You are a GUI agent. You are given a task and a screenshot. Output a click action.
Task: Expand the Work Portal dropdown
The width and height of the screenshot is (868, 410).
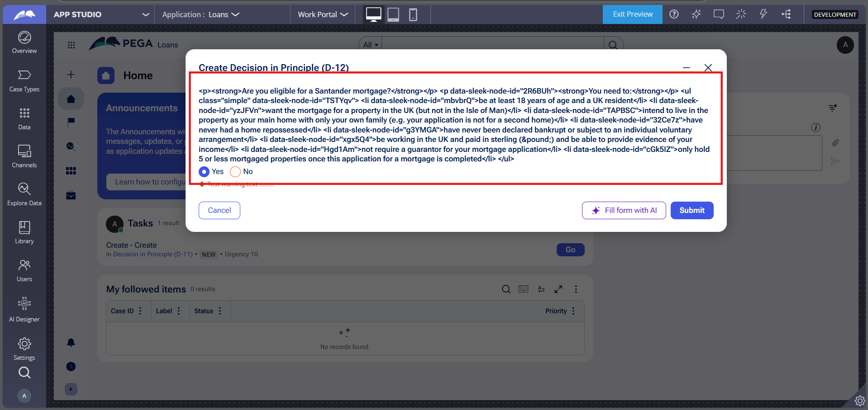(x=323, y=14)
